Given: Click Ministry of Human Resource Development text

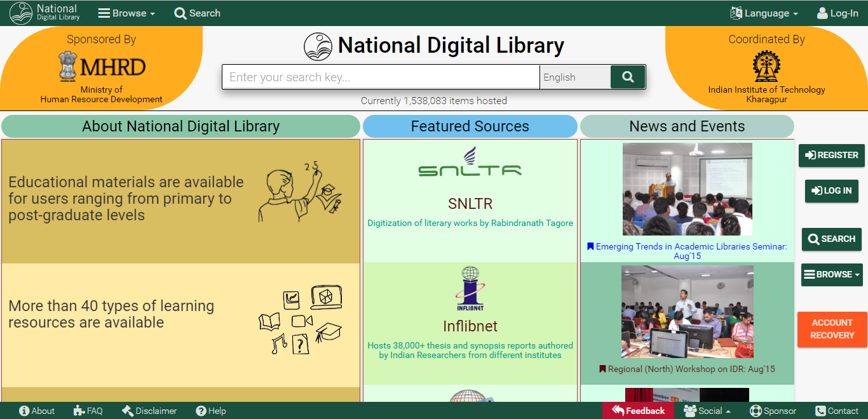Looking at the screenshot, I should [x=102, y=95].
